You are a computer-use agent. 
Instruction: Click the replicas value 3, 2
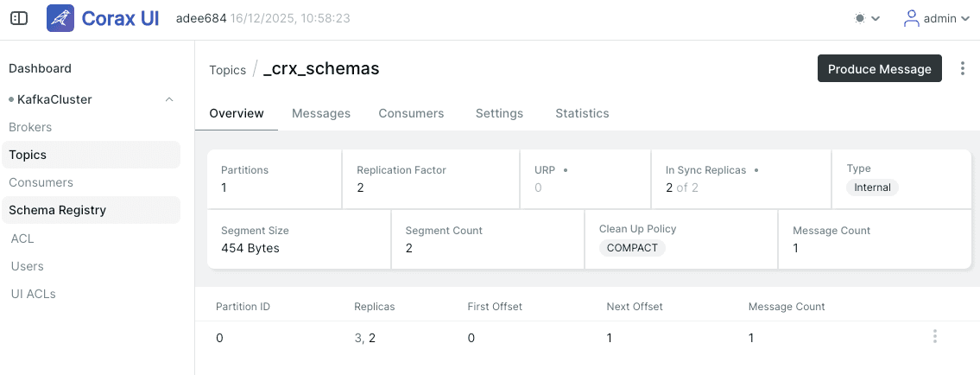coord(365,338)
